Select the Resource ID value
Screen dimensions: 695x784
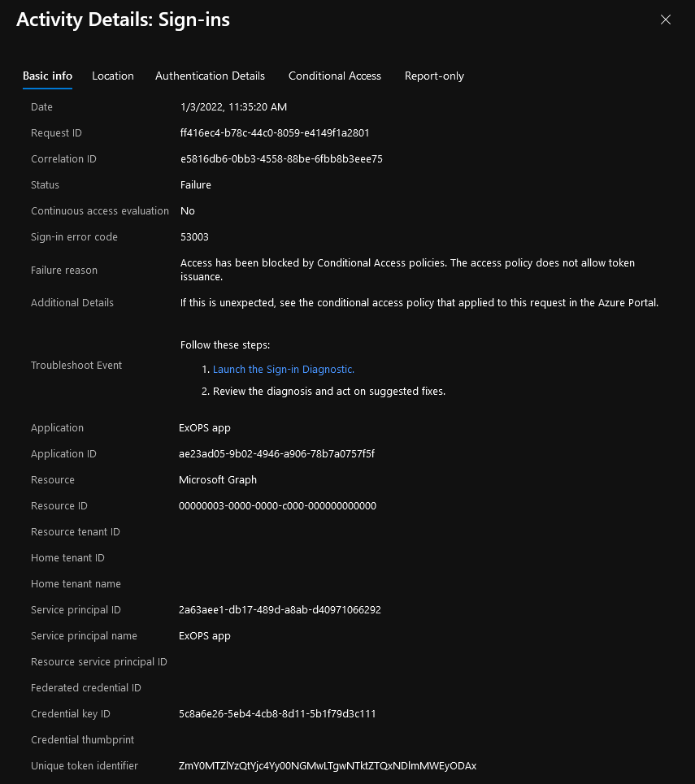click(278, 505)
